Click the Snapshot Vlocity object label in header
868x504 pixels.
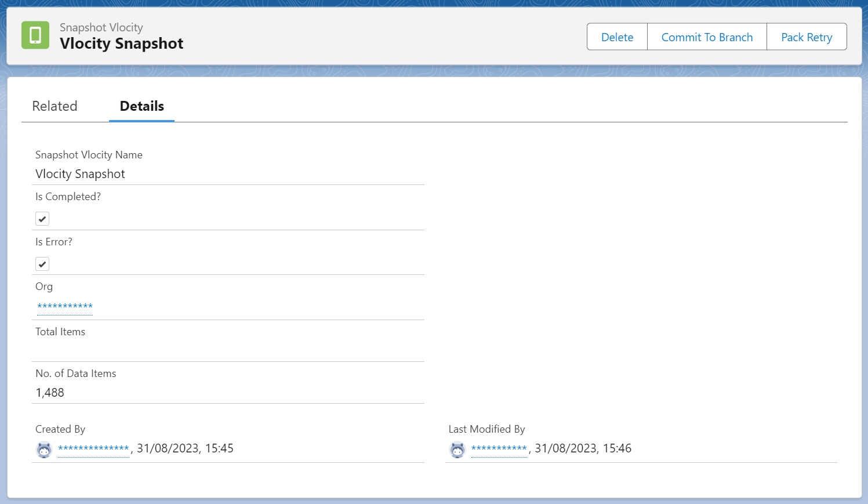point(101,27)
